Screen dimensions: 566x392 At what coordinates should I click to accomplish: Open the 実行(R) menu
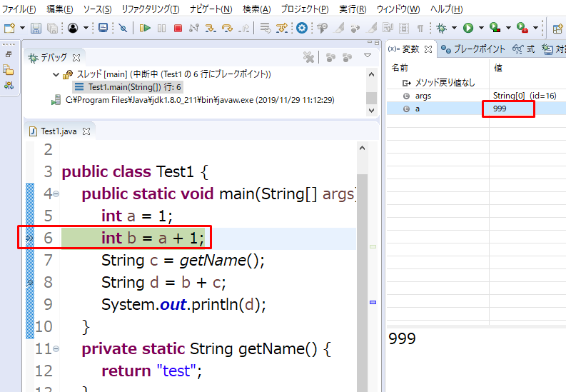click(x=353, y=9)
